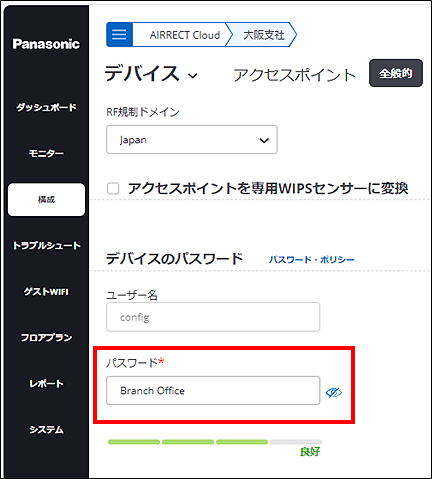Toggle password visibility eye icon

(334, 392)
